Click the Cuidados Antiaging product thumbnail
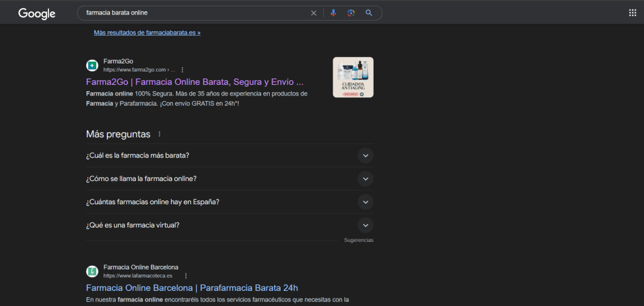This screenshot has width=644, height=306. pos(353,77)
